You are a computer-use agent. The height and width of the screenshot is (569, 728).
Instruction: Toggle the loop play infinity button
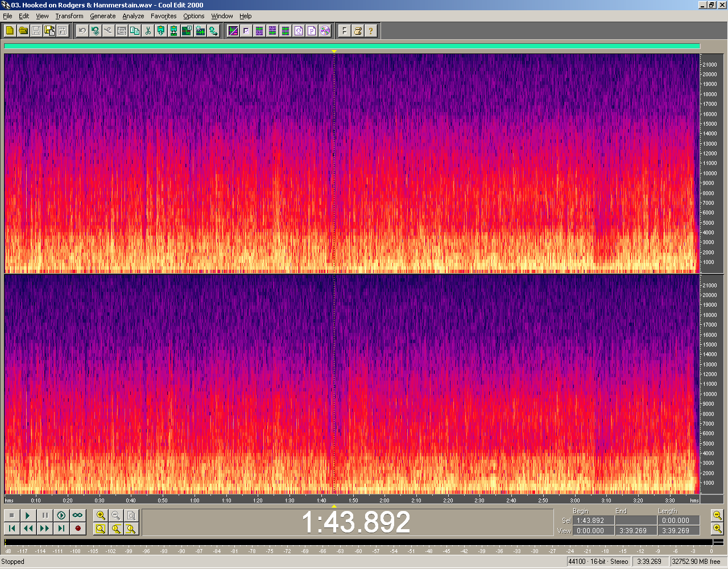point(77,516)
